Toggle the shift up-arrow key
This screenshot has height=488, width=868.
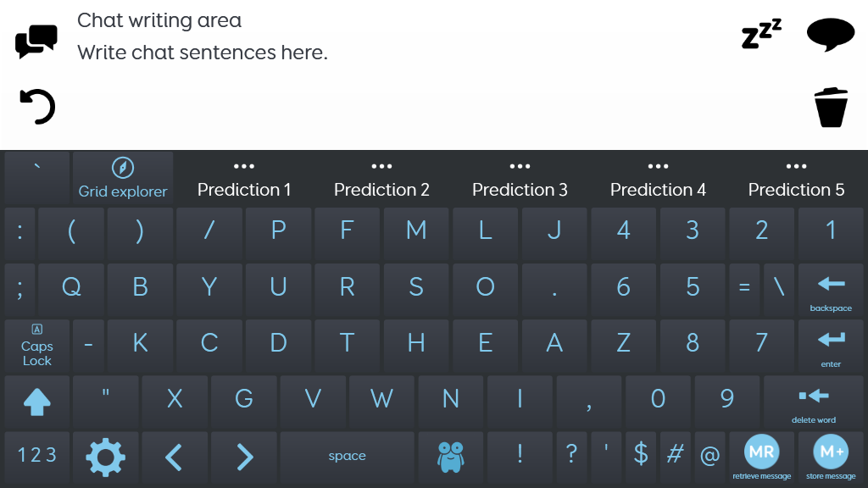coord(37,401)
